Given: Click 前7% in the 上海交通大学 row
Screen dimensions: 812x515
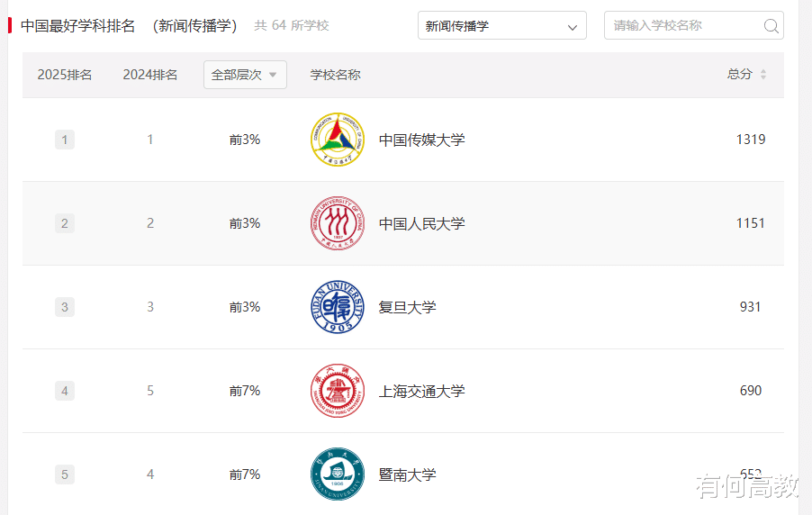Looking at the screenshot, I should point(245,391).
